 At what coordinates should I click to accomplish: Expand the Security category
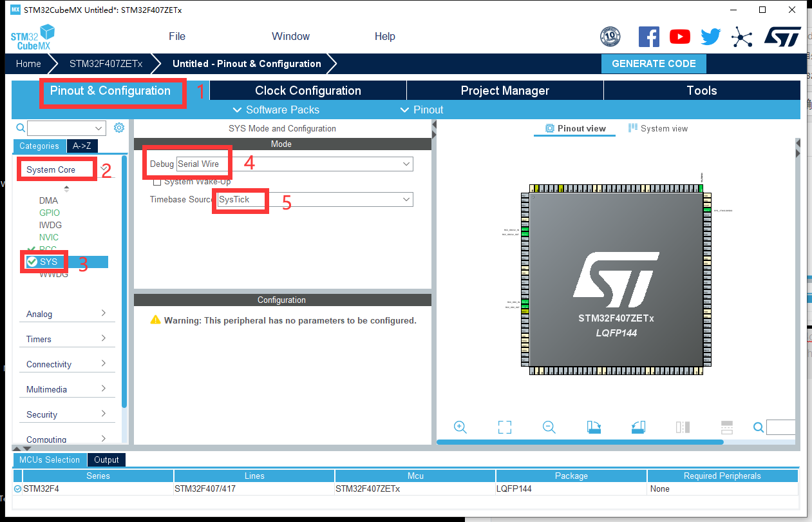67,414
